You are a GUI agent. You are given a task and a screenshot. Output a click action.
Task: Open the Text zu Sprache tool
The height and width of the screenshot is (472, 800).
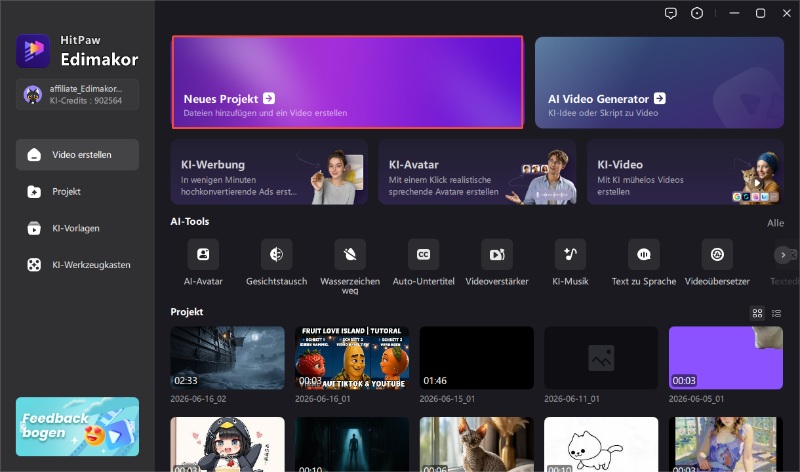click(x=644, y=254)
